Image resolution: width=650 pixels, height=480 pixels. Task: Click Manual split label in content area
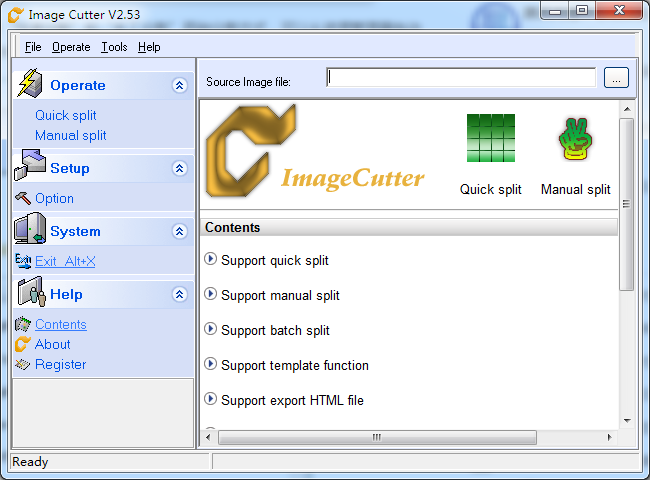pyautogui.click(x=575, y=189)
